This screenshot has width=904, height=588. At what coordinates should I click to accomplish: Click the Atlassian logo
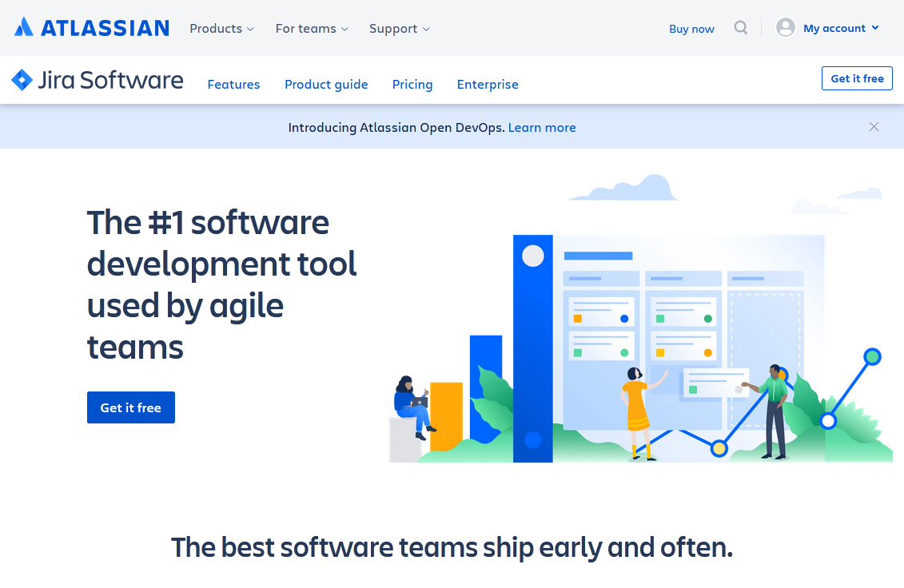click(92, 28)
